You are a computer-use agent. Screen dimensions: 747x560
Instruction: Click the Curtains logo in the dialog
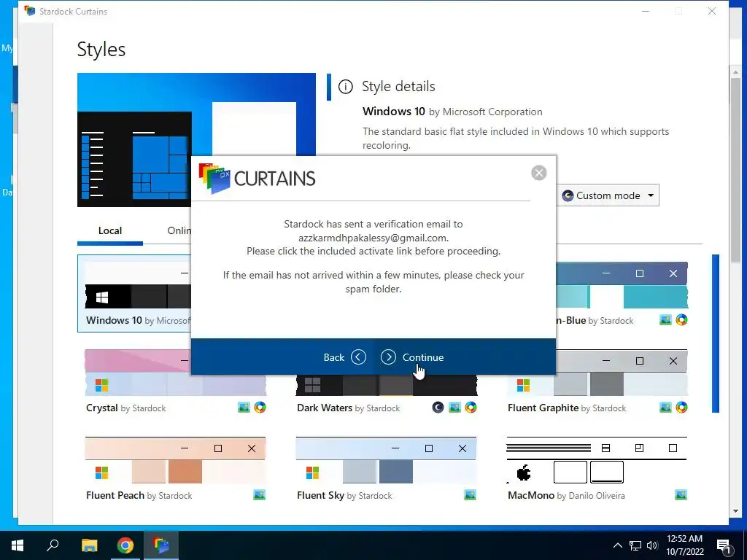point(258,179)
